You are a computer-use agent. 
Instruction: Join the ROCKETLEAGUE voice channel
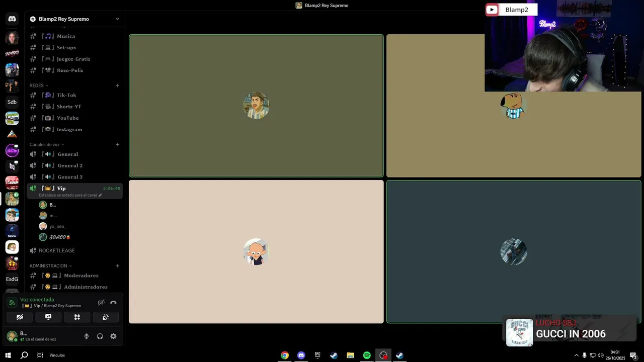click(75, 250)
